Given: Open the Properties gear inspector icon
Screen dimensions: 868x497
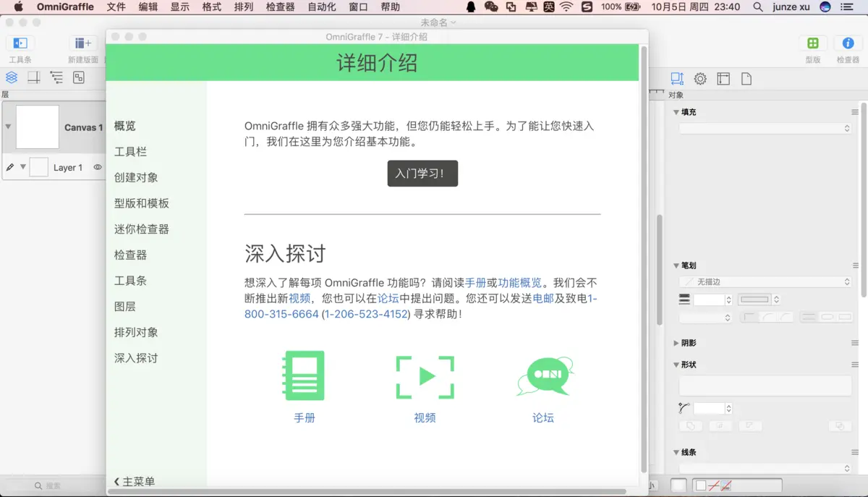Looking at the screenshot, I should (700, 79).
